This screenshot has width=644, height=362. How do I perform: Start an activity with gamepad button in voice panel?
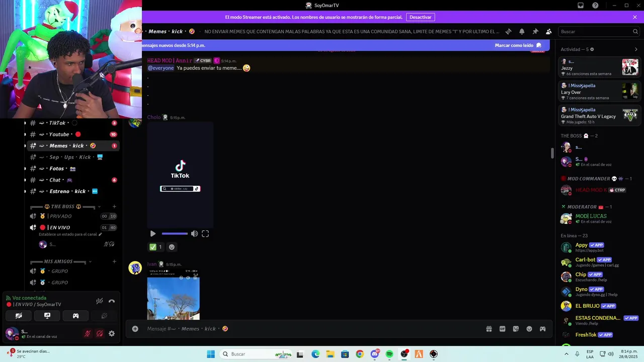pyautogui.click(x=75, y=316)
